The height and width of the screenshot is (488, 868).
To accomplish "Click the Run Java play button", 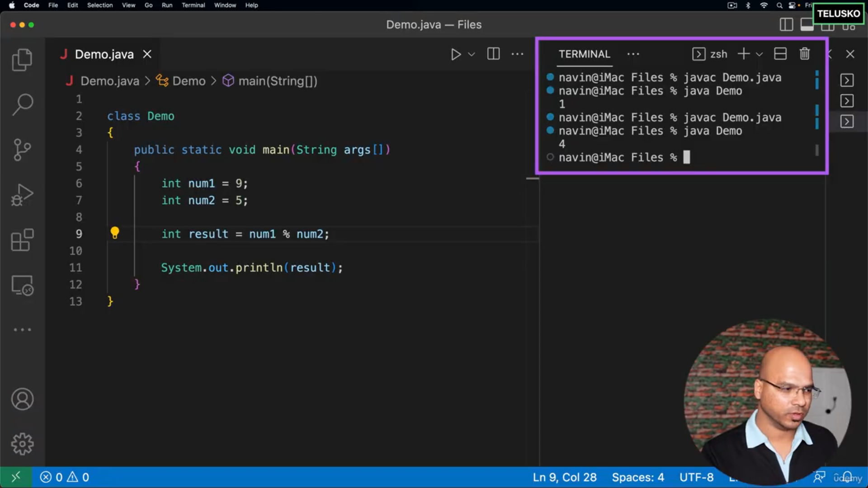I will click(456, 54).
